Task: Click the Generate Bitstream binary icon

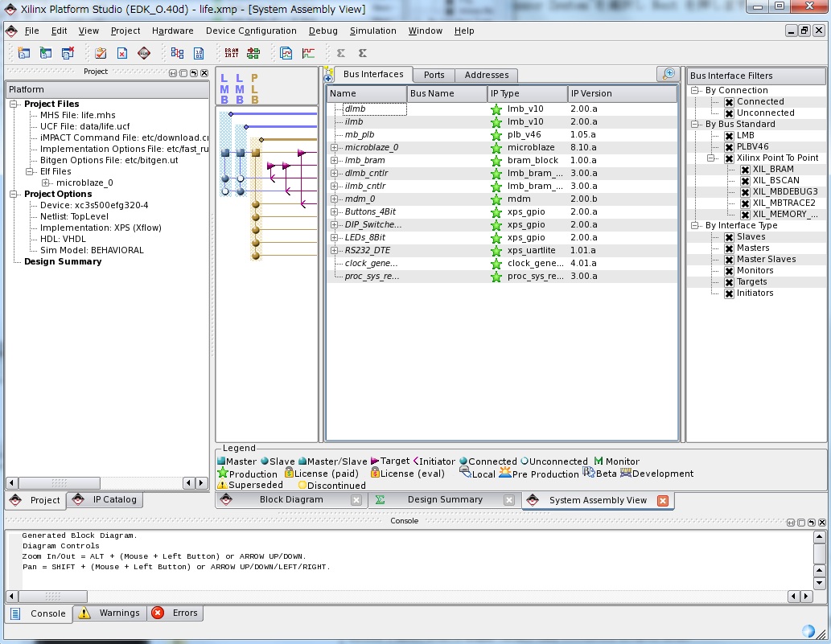Action: pos(199,53)
